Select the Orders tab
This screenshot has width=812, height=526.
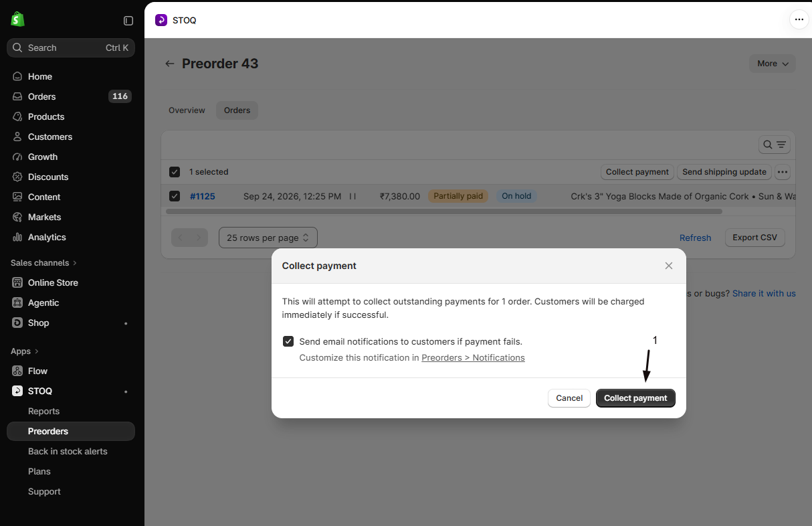[237, 110]
